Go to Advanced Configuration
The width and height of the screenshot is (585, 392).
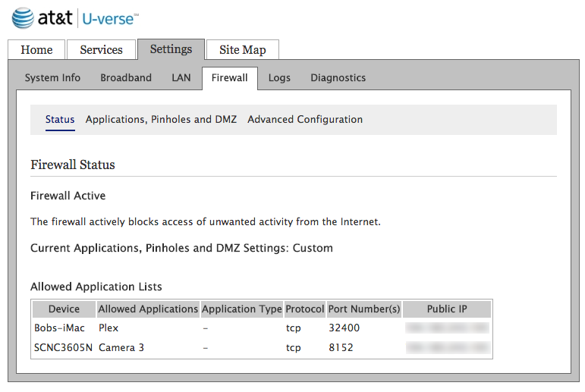305,120
